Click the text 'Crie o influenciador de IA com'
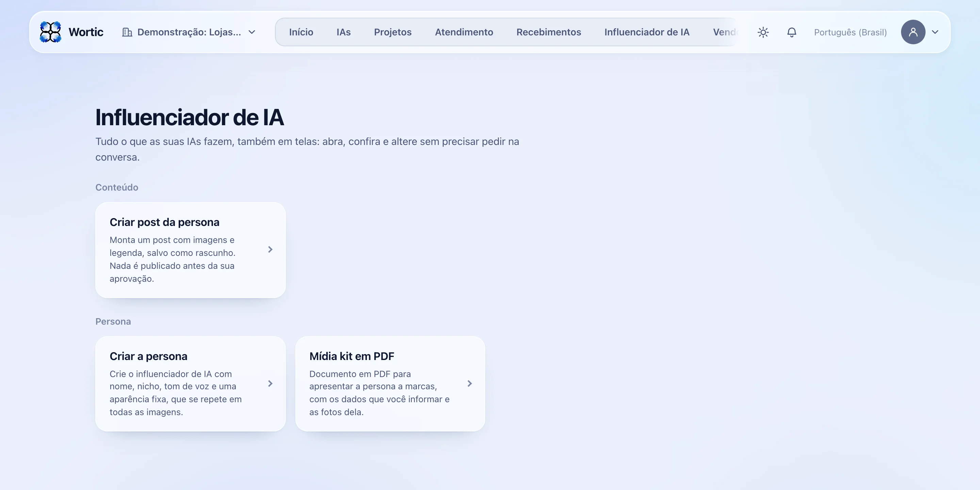980x490 pixels. (x=171, y=374)
